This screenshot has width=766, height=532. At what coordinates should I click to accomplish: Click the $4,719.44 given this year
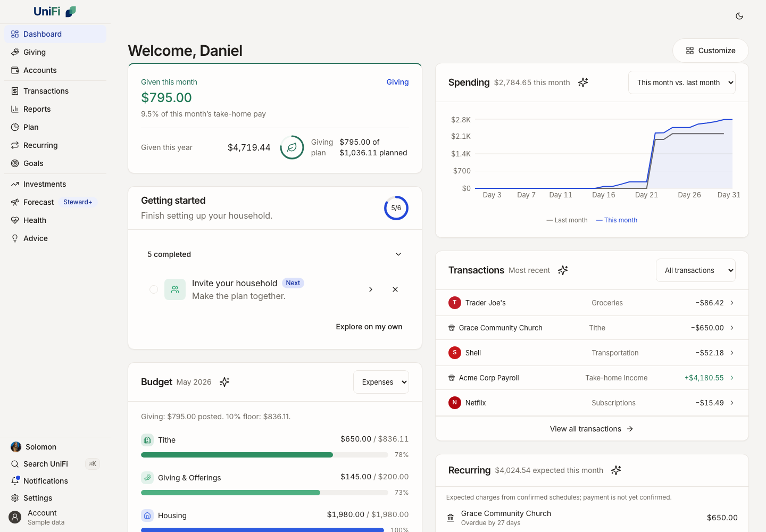coord(249,147)
